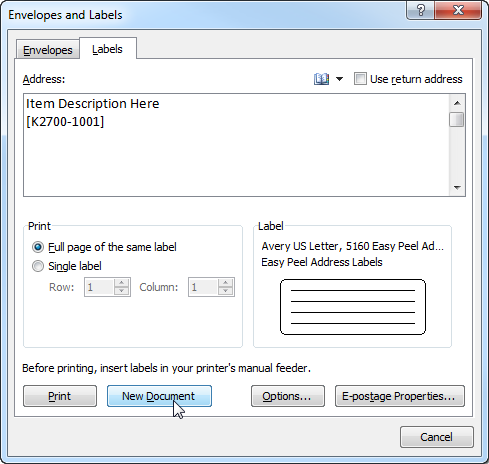
Task: Click the address box scrollbar thumb
Action: pyautogui.click(x=456, y=120)
